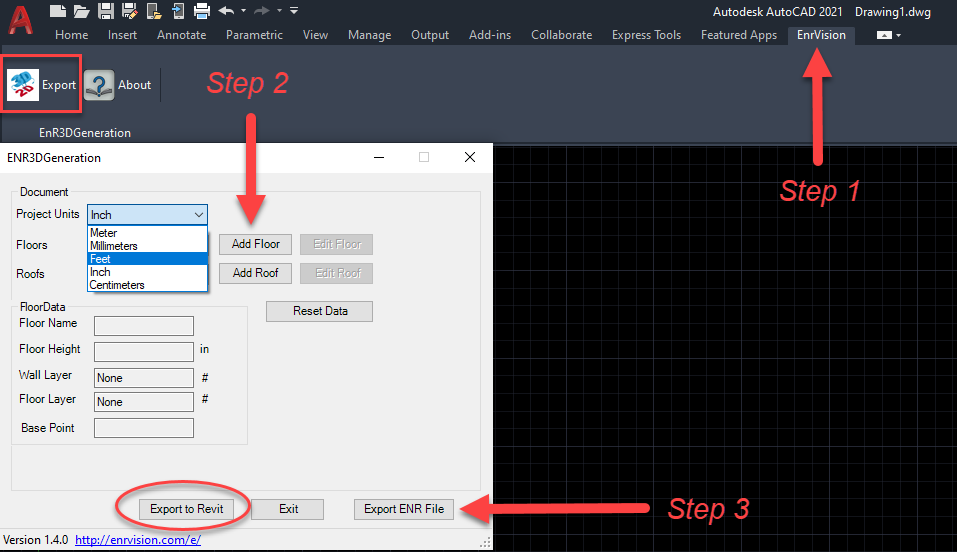957x552 pixels.
Task: Open the Annotate ribbon tab
Action: [x=181, y=35]
